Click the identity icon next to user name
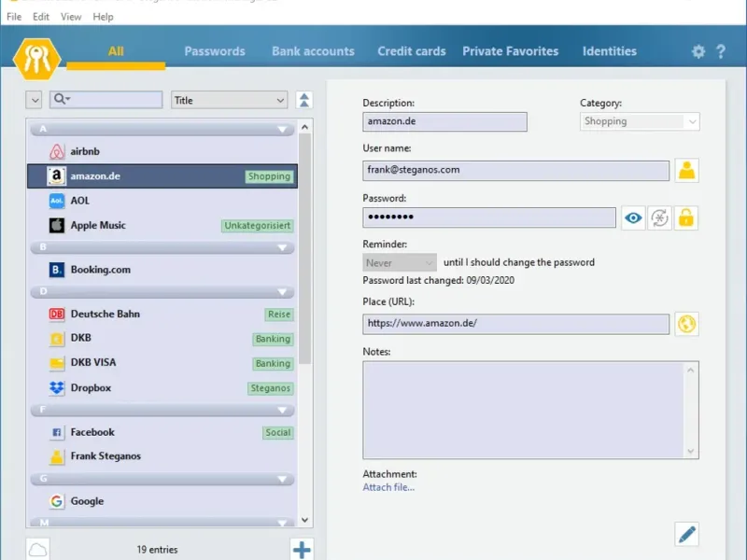The height and width of the screenshot is (560, 747). pos(686,171)
